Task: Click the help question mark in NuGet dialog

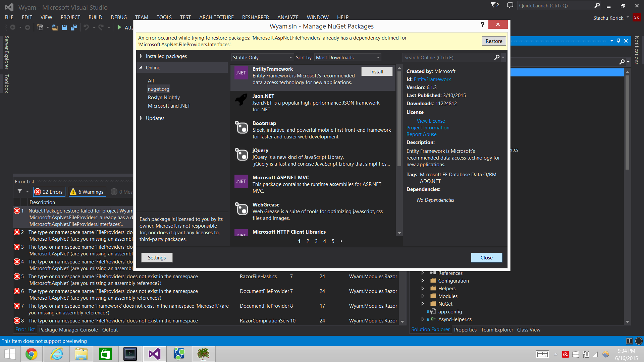Action: (482, 24)
